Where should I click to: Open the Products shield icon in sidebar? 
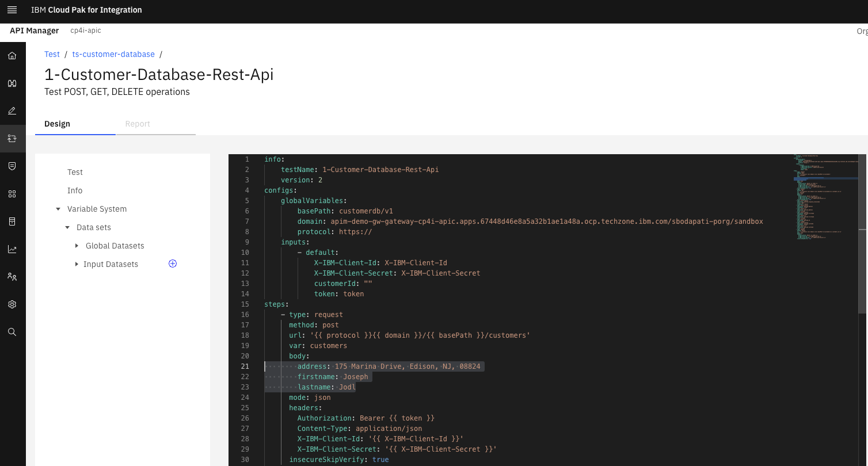tap(12, 166)
